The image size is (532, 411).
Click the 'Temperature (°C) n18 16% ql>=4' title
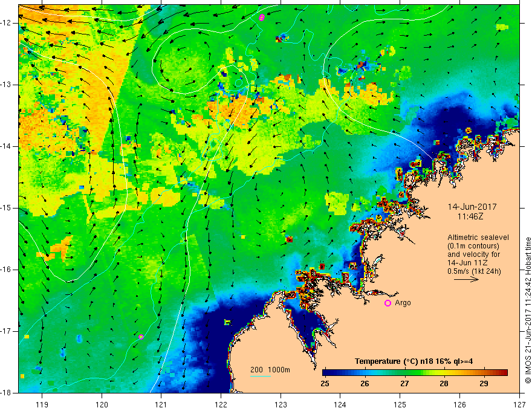click(x=414, y=361)
